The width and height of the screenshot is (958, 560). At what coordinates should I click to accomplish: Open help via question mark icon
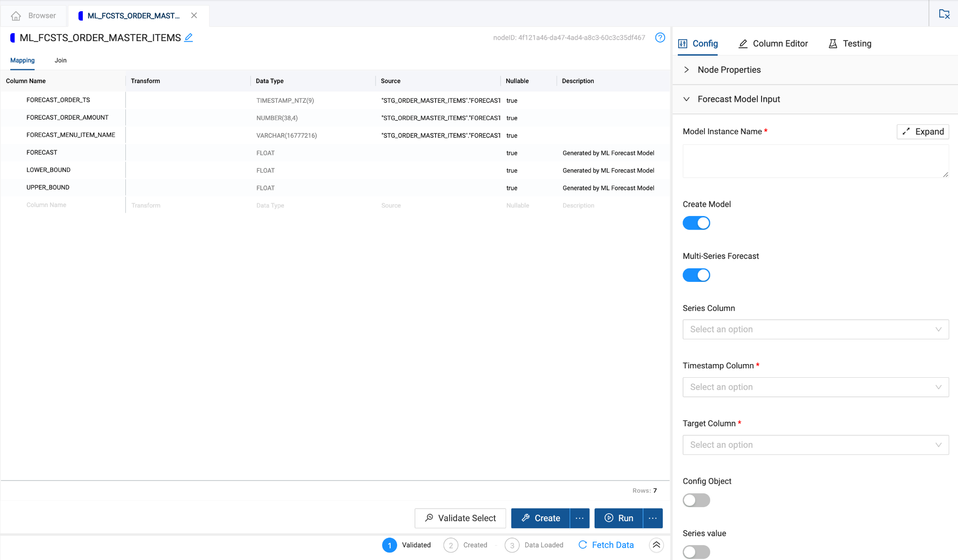[660, 37]
